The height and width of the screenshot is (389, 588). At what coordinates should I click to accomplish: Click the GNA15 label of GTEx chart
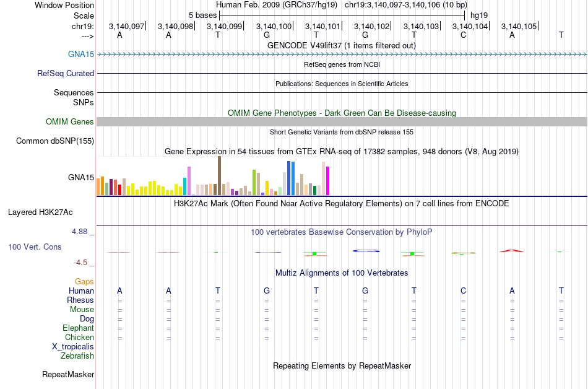tap(81, 177)
